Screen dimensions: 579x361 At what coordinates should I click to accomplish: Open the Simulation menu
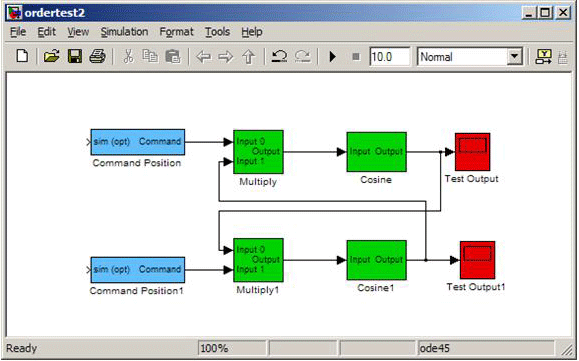(x=124, y=32)
